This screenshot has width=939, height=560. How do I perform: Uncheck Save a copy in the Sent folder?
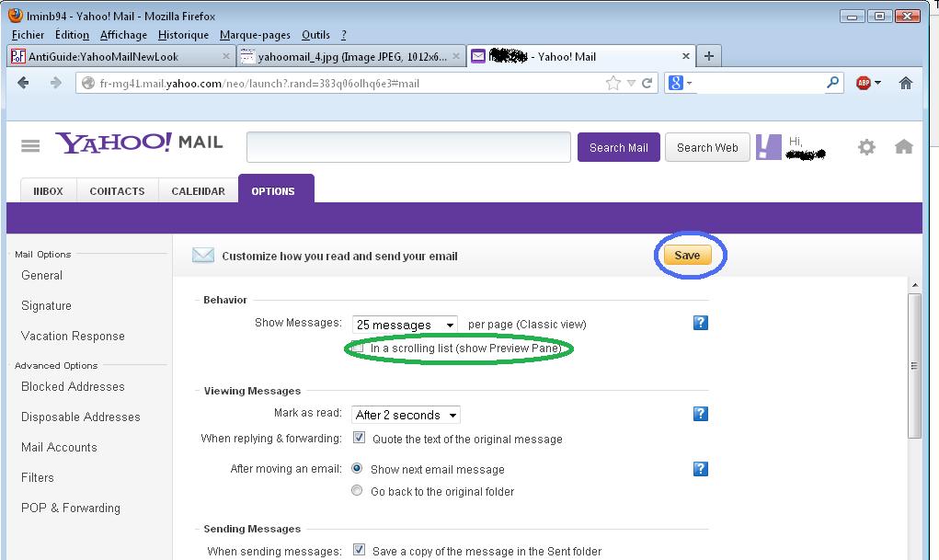[359, 549]
